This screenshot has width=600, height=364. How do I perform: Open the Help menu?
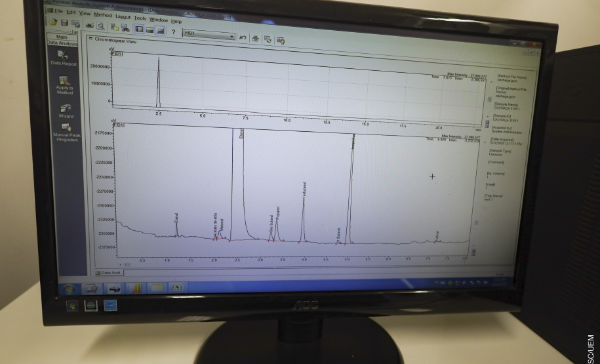click(176, 21)
